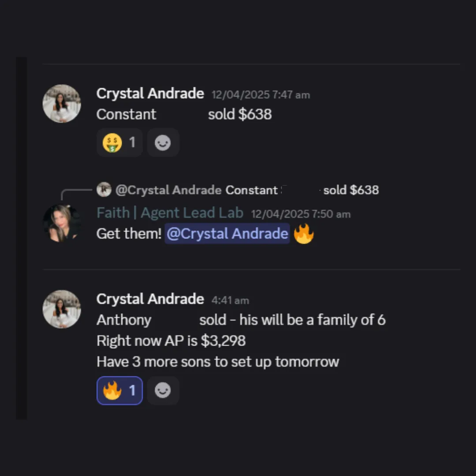
Task: Add reaction to the Constant sold $638 message
Action: 163,143
